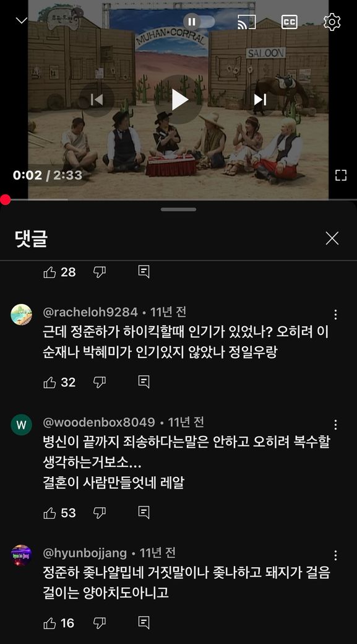
Task: Like the comment with 32 likes
Action: (49, 383)
